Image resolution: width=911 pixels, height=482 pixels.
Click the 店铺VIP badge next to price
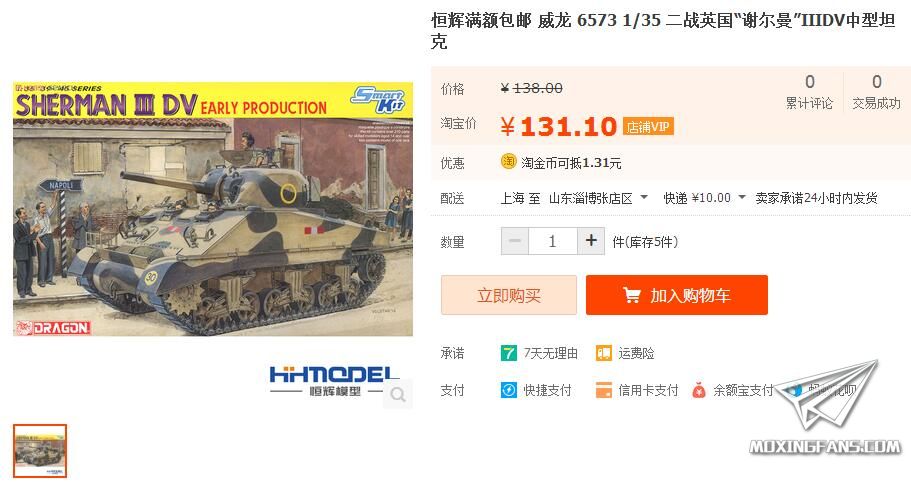coord(648,127)
